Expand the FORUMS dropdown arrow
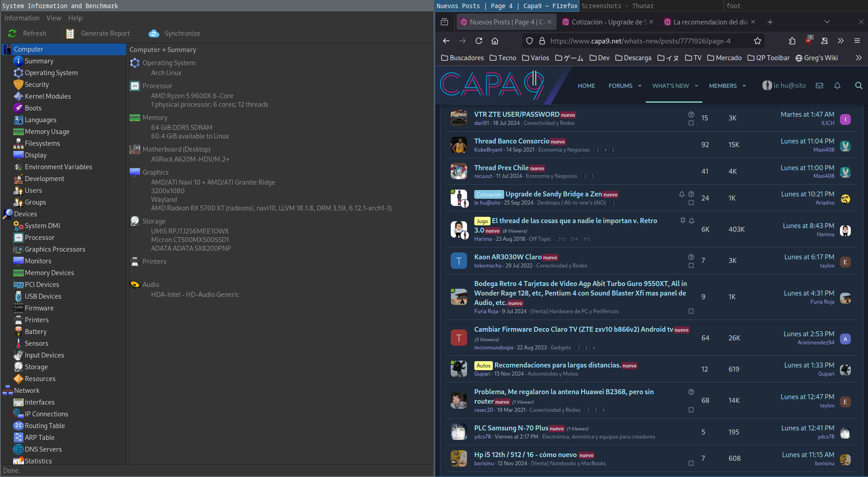868x477 pixels. (639, 86)
